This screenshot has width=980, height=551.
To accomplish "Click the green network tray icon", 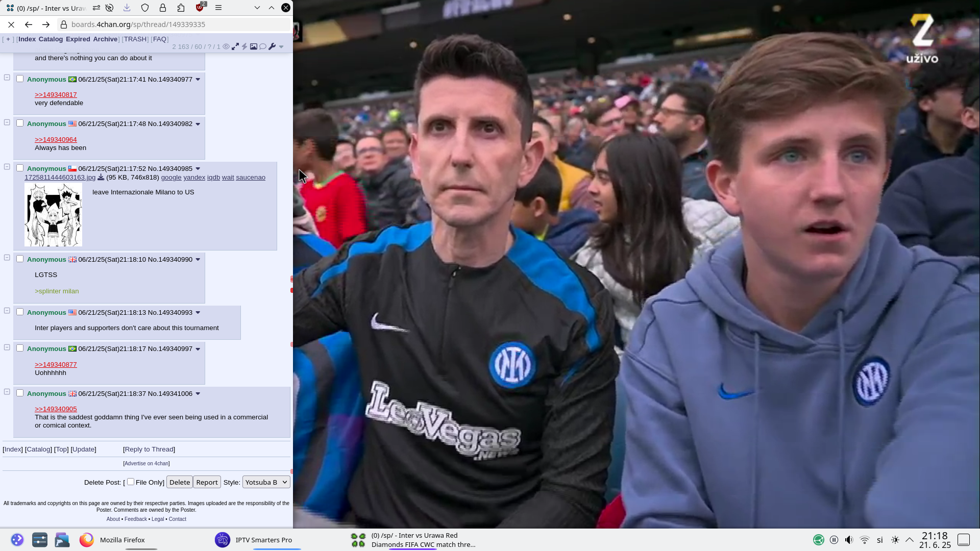I will pos(819,540).
